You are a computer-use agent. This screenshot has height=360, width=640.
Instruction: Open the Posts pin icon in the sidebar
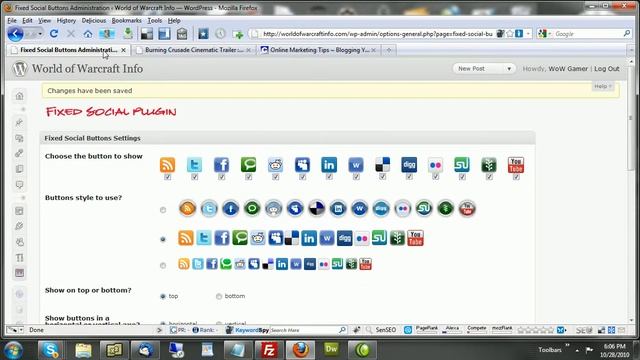click(19, 122)
